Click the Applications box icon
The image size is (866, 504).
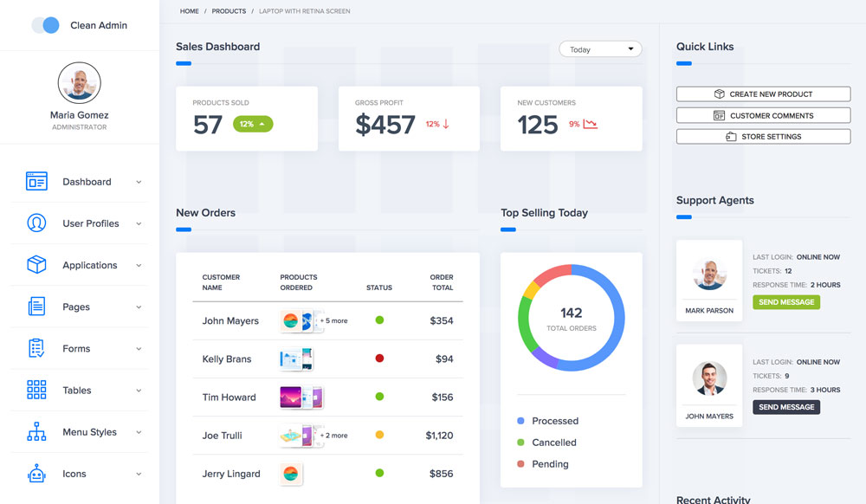[x=36, y=265]
